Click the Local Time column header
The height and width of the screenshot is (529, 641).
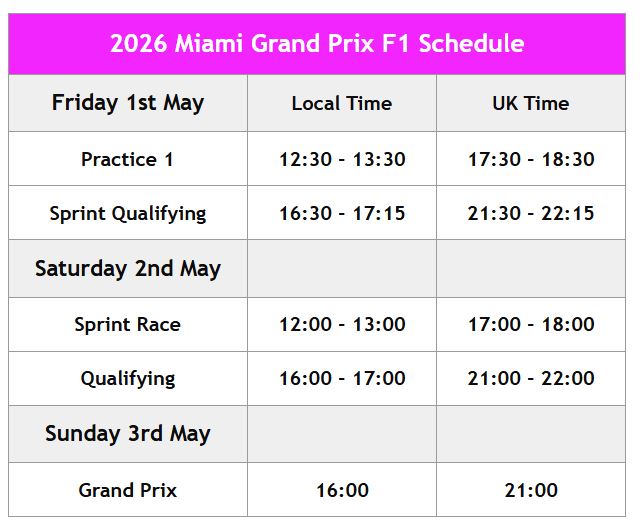click(342, 103)
